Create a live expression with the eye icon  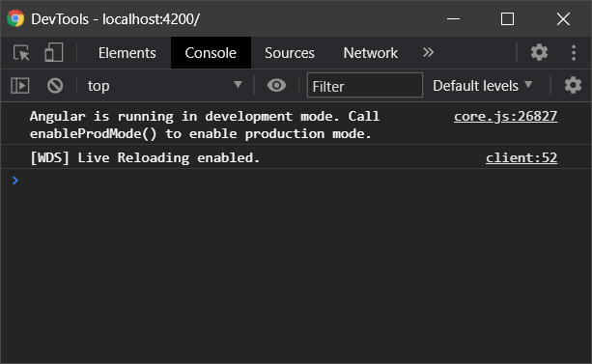point(277,85)
